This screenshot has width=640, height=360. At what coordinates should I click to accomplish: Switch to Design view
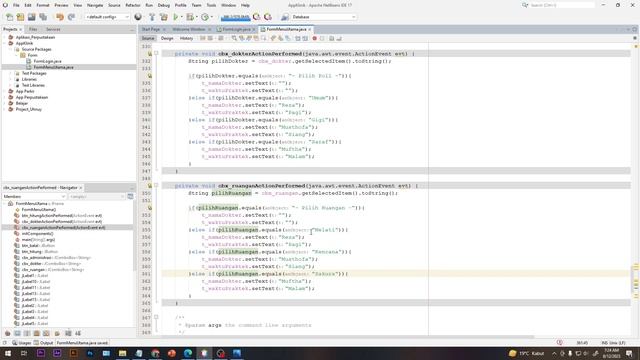coord(167,38)
